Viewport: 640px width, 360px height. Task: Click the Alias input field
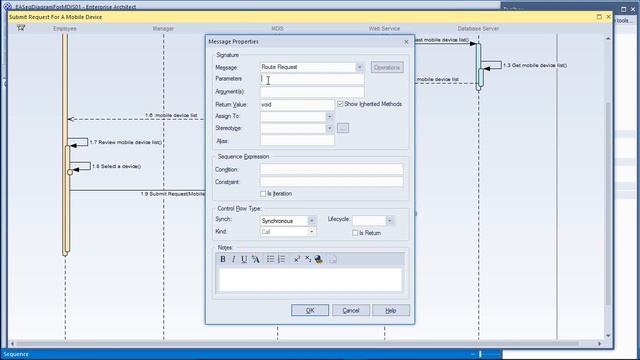coord(297,141)
